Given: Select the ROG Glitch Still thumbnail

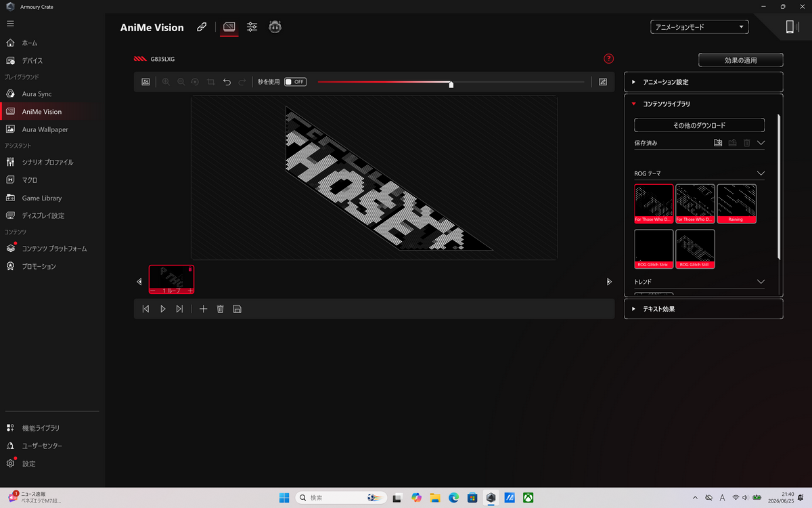Looking at the screenshot, I should pyautogui.click(x=695, y=249).
